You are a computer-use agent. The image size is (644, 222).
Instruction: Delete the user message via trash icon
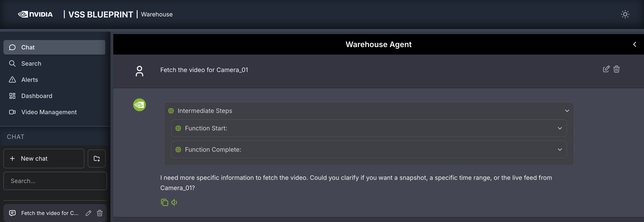pos(617,69)
